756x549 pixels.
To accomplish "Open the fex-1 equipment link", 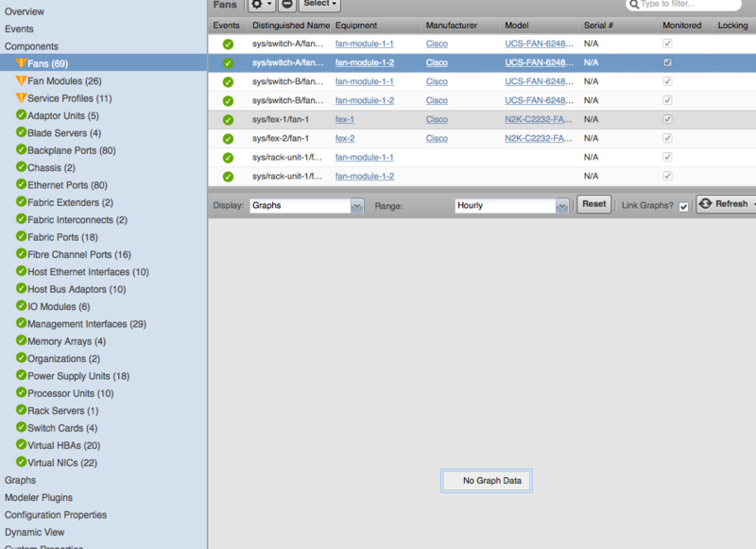I will 345,120.
